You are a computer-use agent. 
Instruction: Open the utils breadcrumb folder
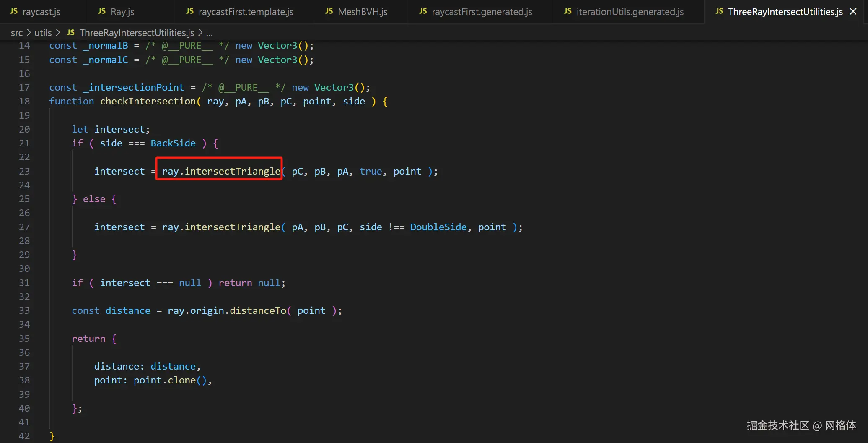point(43,32)
